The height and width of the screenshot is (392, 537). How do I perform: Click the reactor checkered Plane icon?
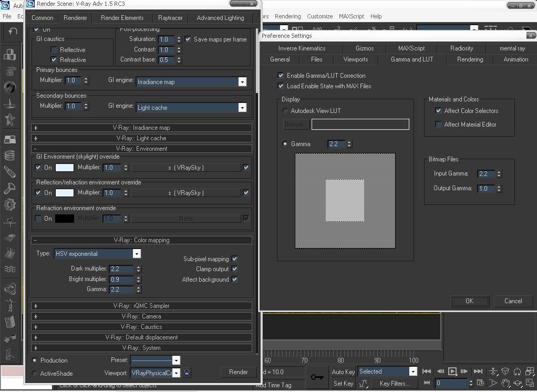point(9,139)
